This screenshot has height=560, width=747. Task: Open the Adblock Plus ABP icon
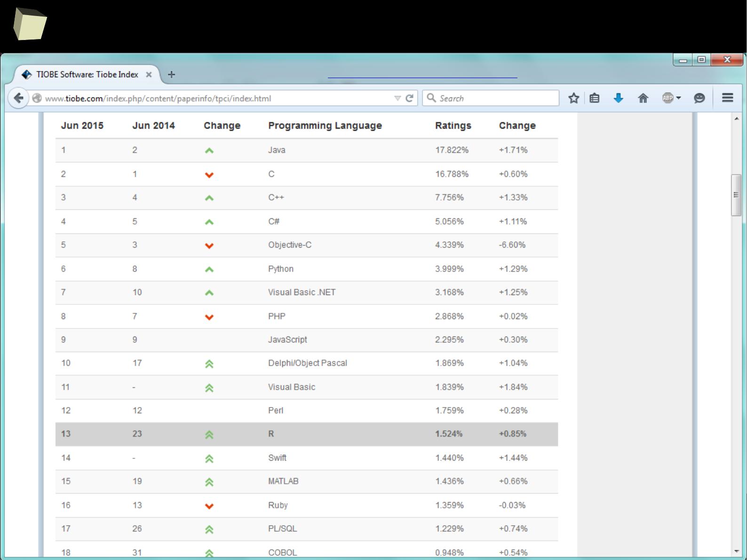(668, 98)
